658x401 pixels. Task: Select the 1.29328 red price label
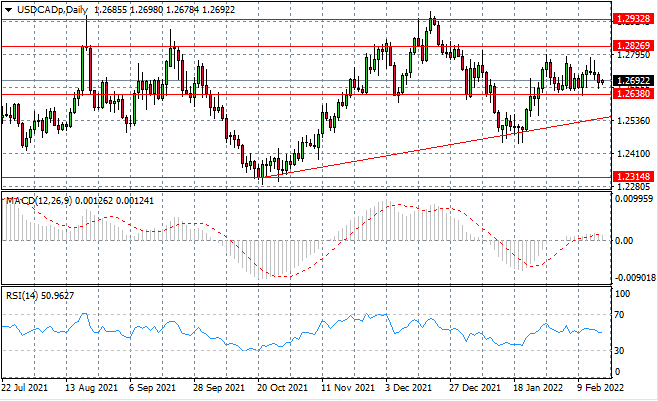(x=633, y=19)
